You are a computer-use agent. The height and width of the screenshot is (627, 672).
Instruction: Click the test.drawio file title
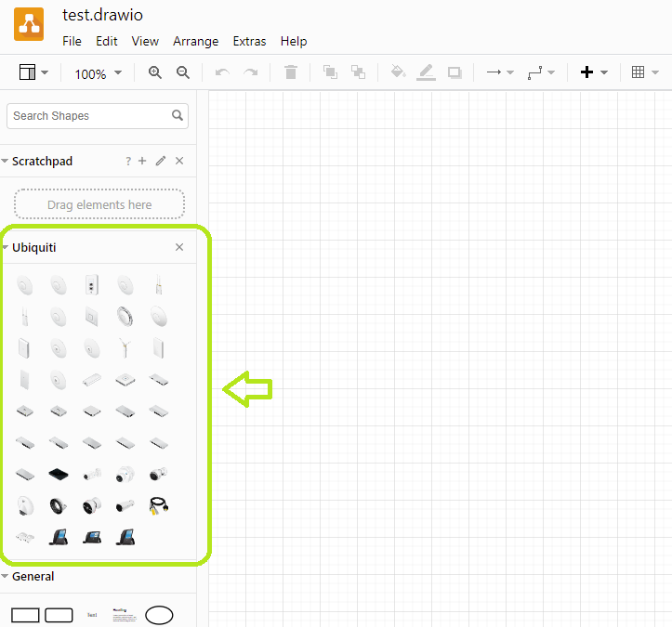[102, 15]
